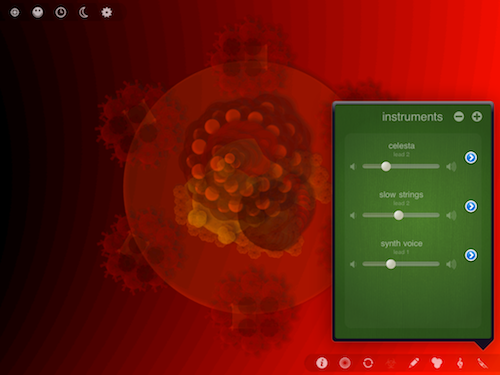The image size is (500, 375).
Task: Tap low-volume speaker icon for celesta
Action: point(353,166)
